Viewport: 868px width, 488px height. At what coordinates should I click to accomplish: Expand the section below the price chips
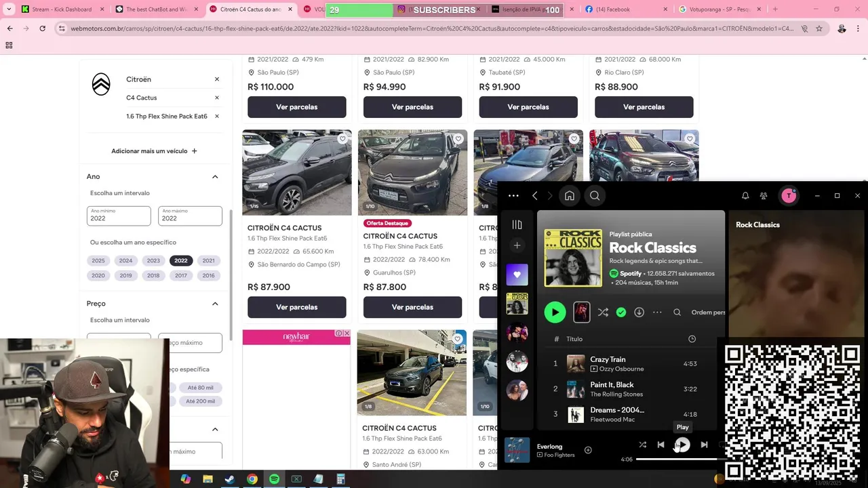point(215,429)
